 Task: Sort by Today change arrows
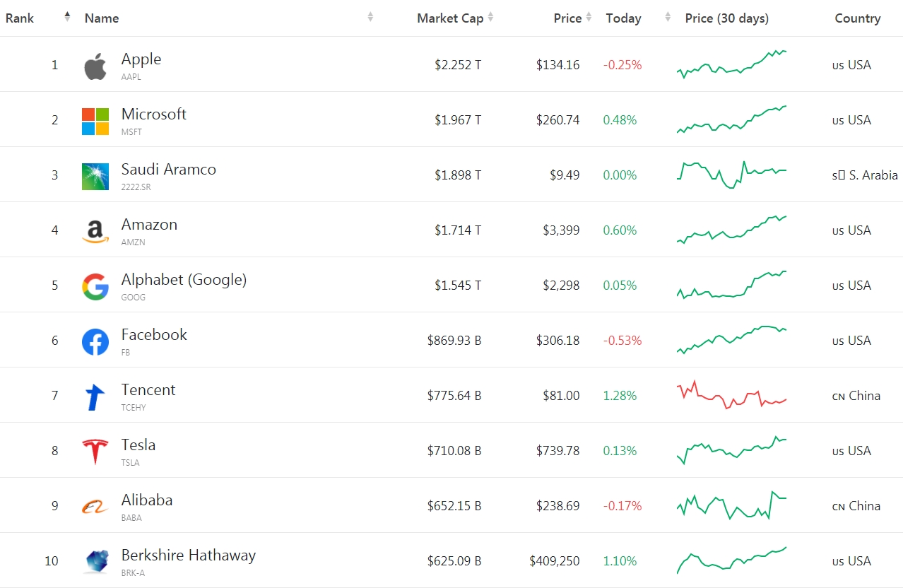668,17
